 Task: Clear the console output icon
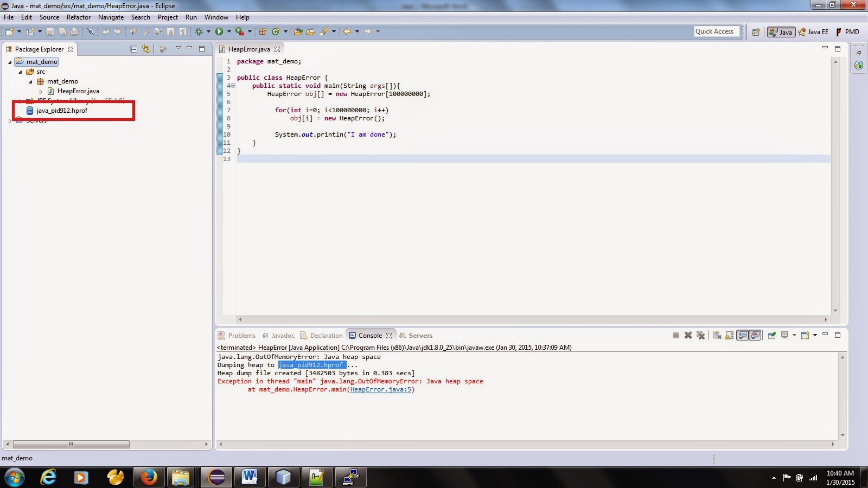[x=717, y=335]
